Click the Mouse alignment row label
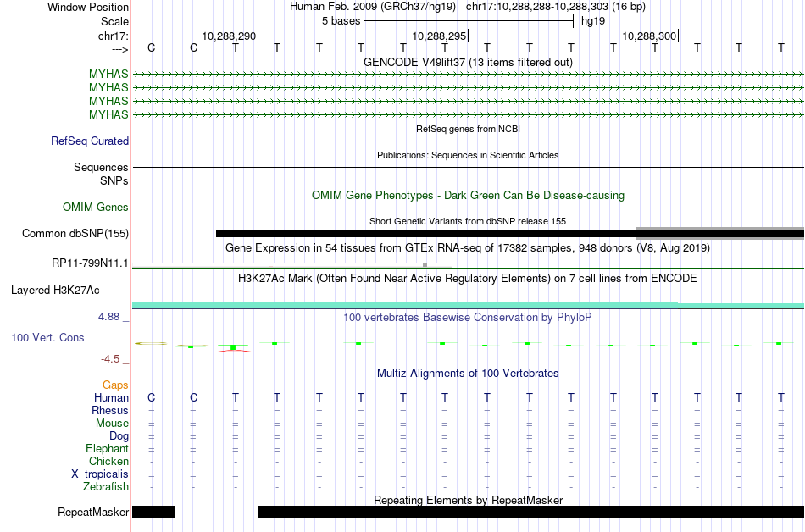The image size is (805, 532). (x=112, y=424)
